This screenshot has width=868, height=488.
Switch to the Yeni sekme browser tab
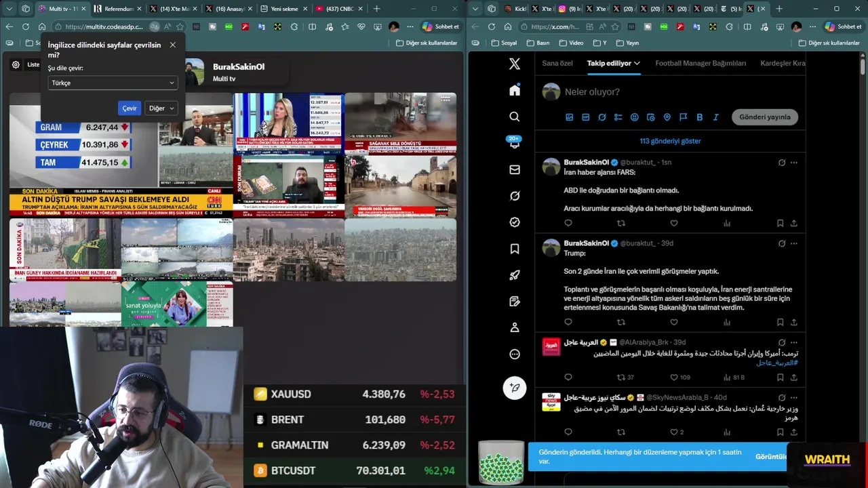click(x=283, y=9)
